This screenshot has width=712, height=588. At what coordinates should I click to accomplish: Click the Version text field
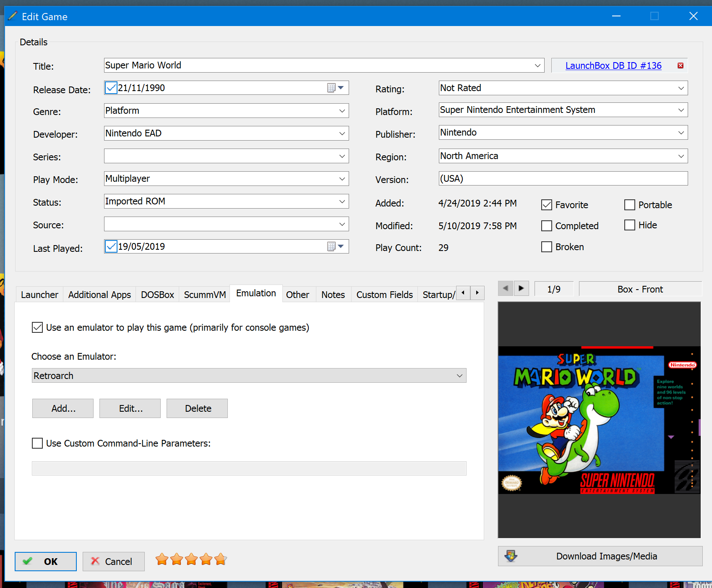point(563,178)
